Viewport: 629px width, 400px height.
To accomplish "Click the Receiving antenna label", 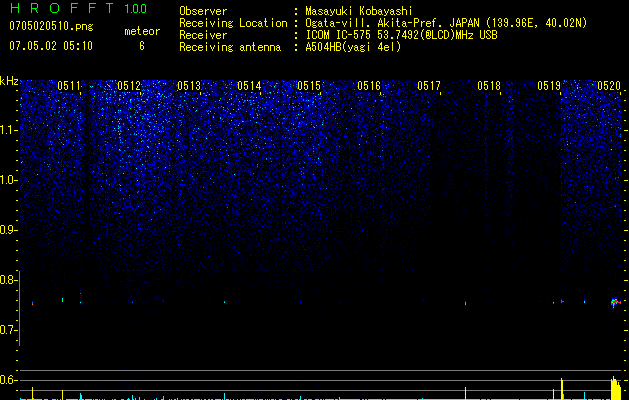I will click(x=230, y=47).
